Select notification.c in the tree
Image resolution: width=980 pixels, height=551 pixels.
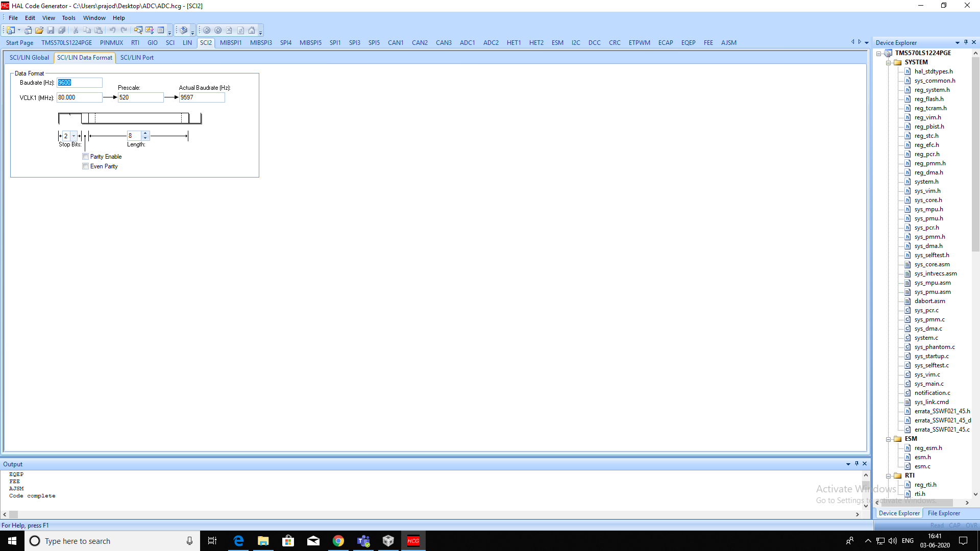click(932, 393)
